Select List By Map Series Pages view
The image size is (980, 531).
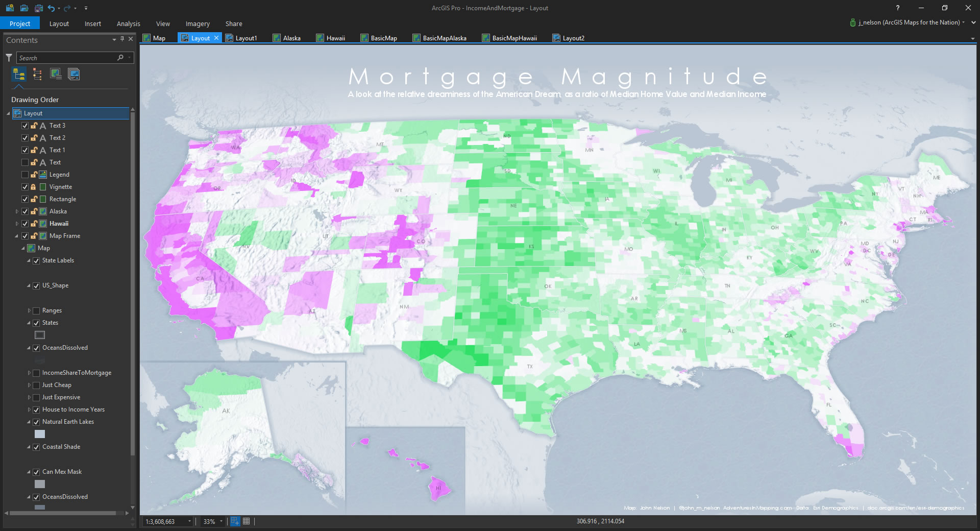click(x=74, y=75)
